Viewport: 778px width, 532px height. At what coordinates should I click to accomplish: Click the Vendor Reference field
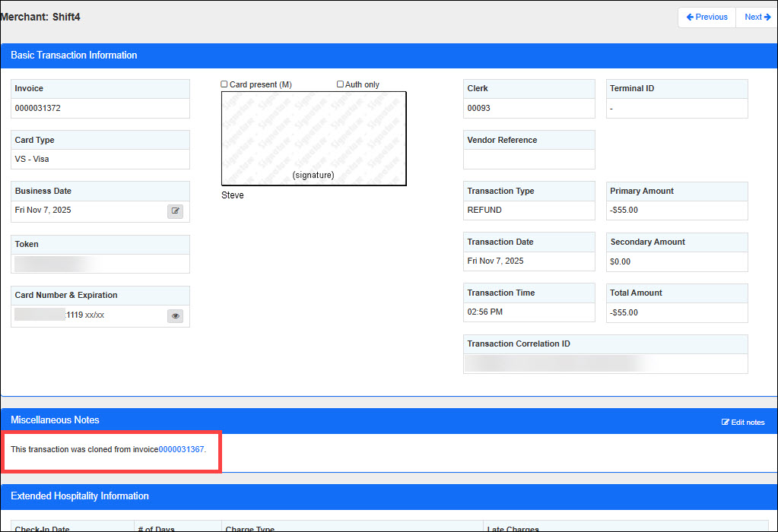coord(529,160)
